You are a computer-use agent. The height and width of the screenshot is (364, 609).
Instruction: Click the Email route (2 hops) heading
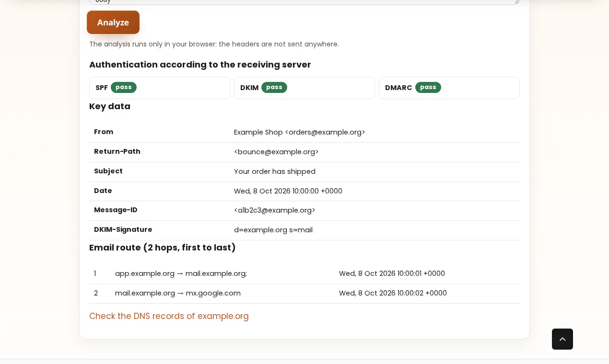[x=163, y=248]
